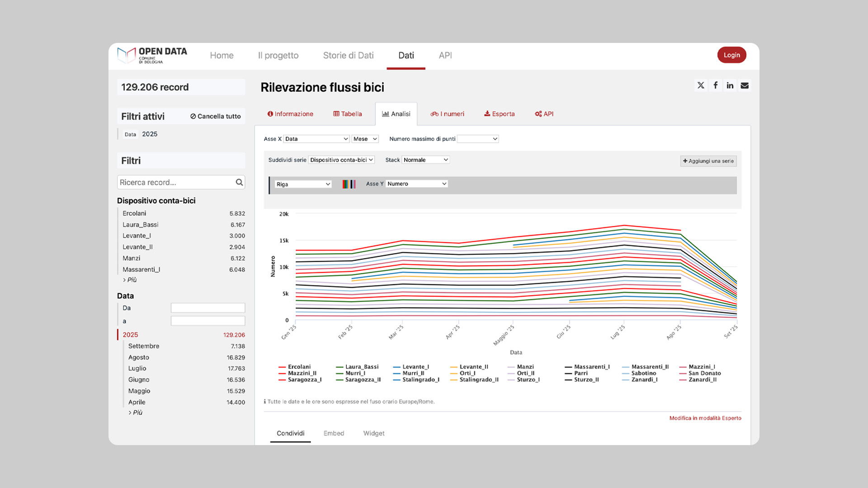Toggle Sturzo_II series in chart legend

pos(586,380)
